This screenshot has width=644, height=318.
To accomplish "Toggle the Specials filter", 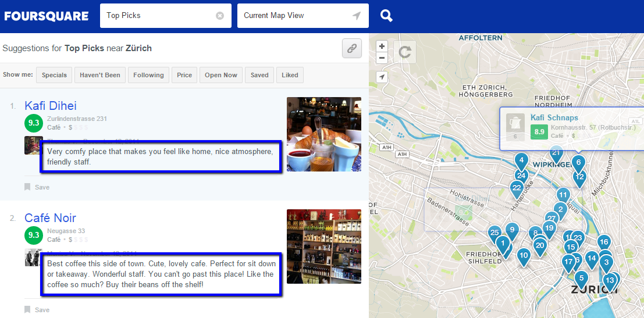I will point(54,75).
